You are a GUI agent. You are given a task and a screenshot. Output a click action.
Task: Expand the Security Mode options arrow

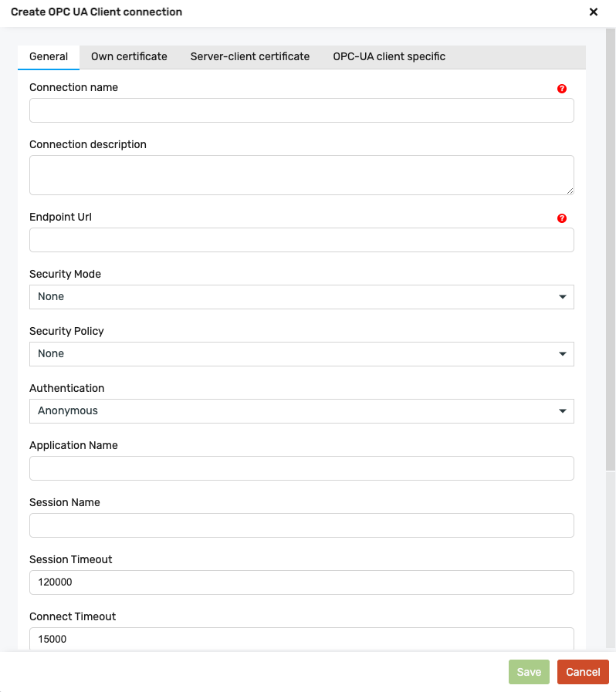click(x=563, y=297)
